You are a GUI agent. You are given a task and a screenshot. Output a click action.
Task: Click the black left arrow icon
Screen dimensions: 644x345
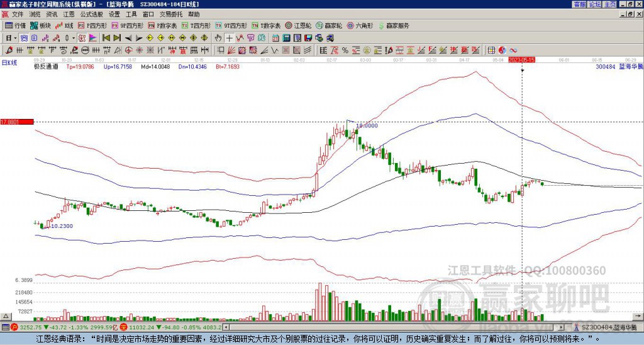(x=128, y=38)
